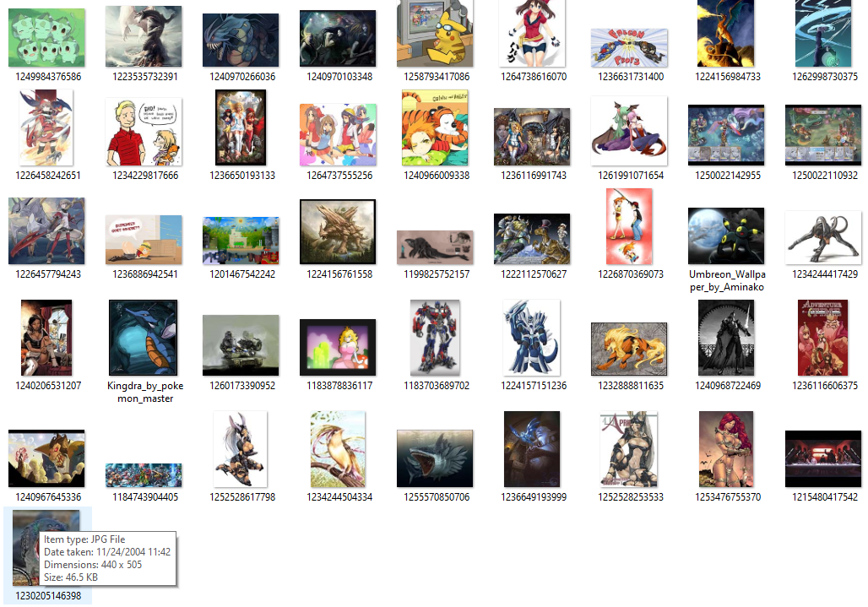The height and width of the screenshot is (607, 868).
Task: Select the thumbnail of image 1236649193999
Action: click(532, 449)
